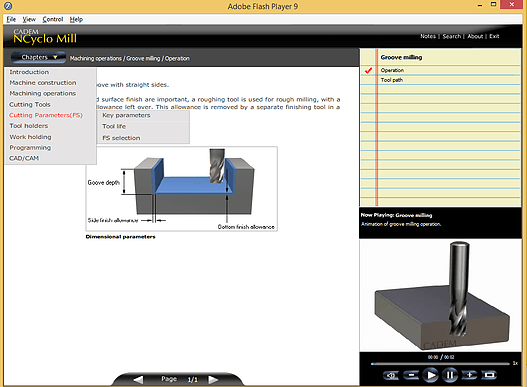The height and width of the screenshot is (387, 527).
Task: Click the video progress seek bar
Action: coord(440,363)
